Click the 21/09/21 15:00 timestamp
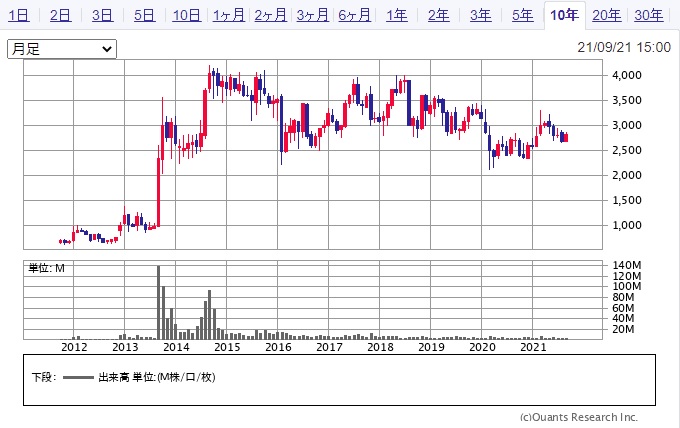The width and height of the screenshot is (680, 428). click(x=624, y=47)
